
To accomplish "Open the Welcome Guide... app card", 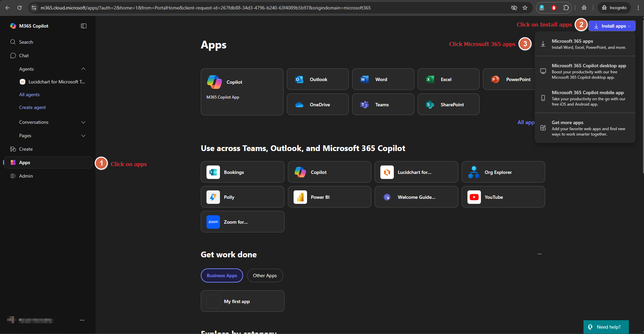I will point(416,197).
